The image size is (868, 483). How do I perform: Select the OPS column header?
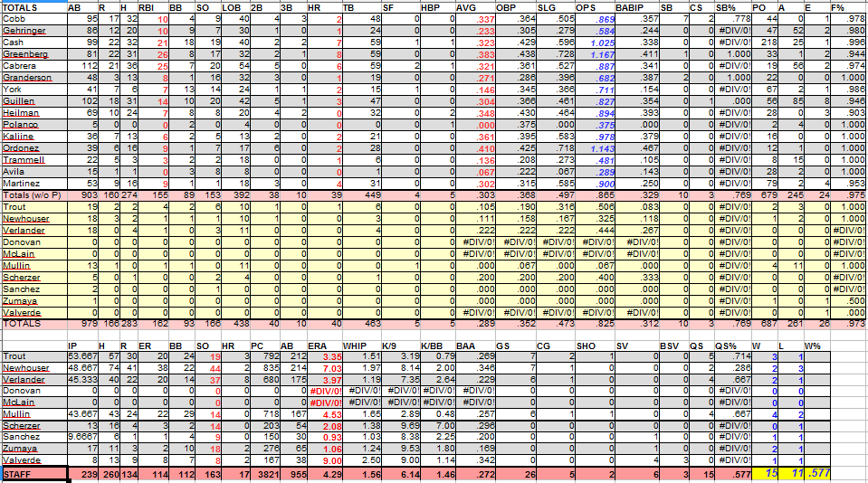coord(595,8)
